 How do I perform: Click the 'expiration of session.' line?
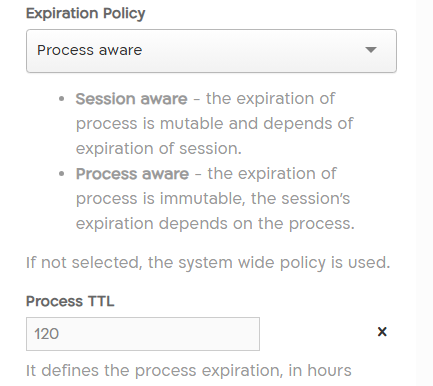click(159, 148)
